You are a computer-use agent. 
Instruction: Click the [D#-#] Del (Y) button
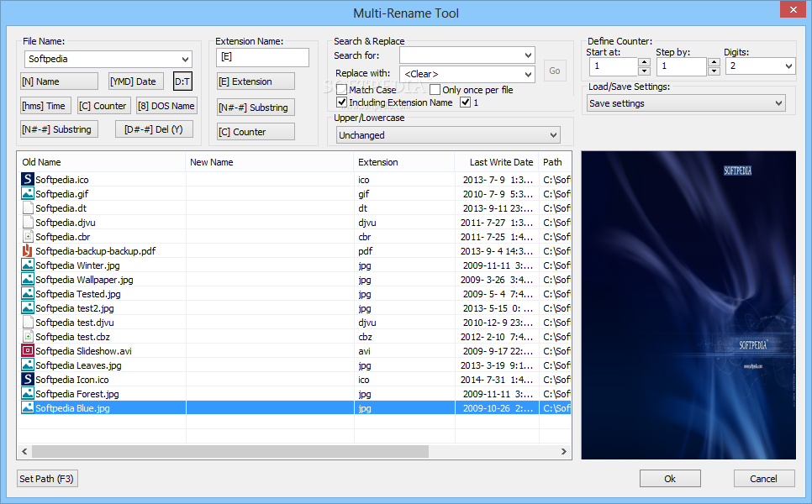154,129
